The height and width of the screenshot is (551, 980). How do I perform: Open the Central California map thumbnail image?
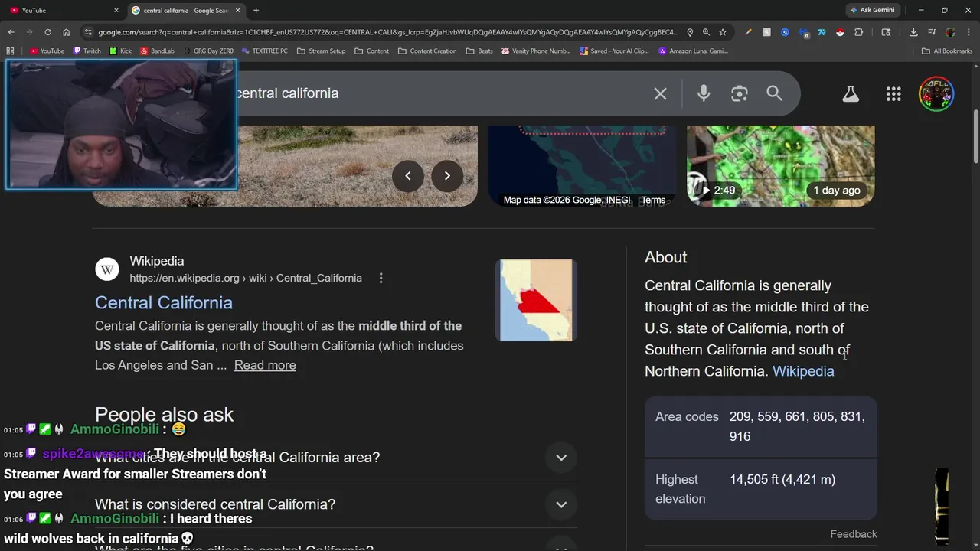[x=536, y=300]
